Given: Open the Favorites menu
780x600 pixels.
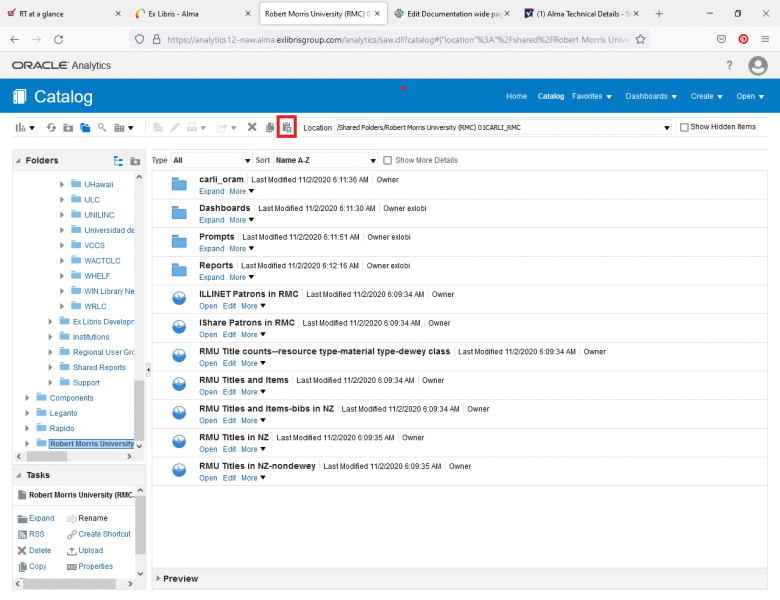Looking at the screenshot, I should 591,96.
